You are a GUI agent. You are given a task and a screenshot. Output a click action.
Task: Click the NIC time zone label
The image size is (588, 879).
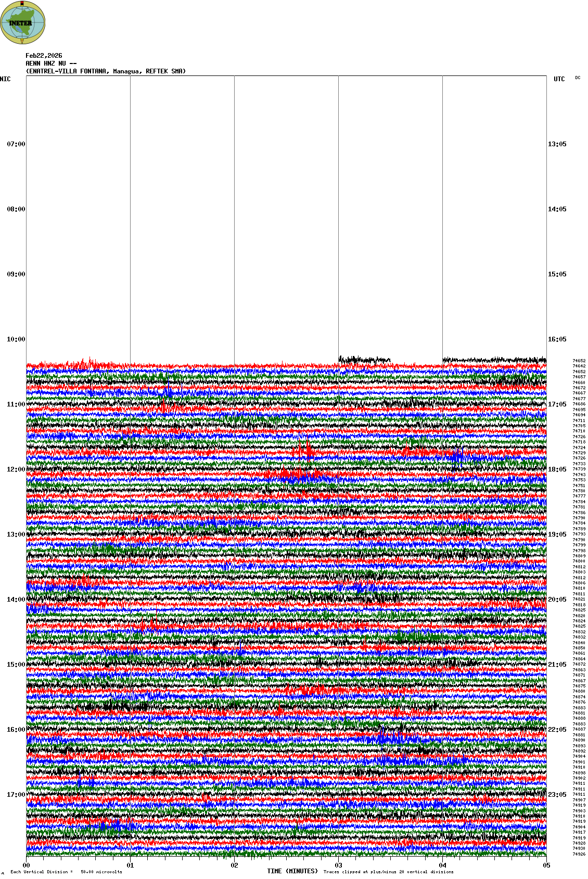pyautogui.click(x=5, y=79)
